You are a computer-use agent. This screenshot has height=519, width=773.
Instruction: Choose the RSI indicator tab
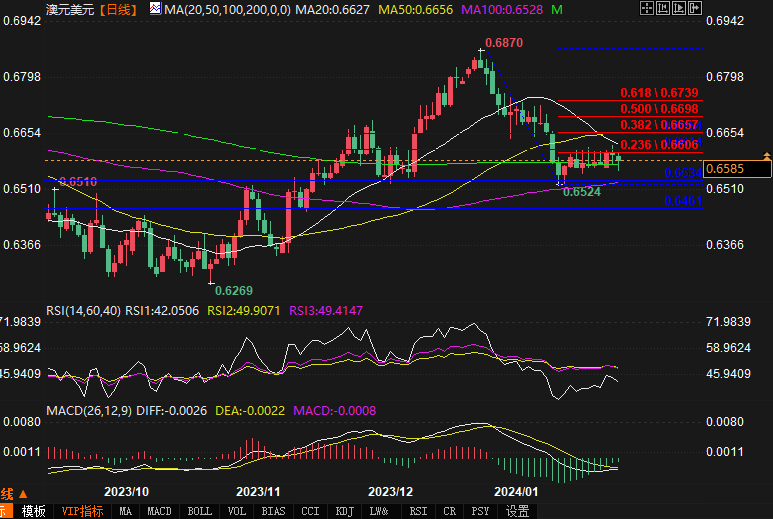[418, 511]
